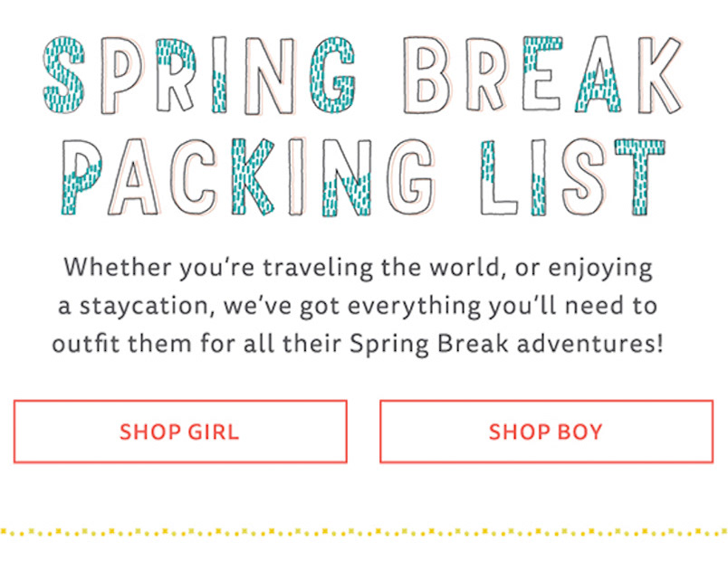The width and height of the screenshot is (728, 570).
Task: Click the word BREAK in the headline
Action: click(542, 75)
